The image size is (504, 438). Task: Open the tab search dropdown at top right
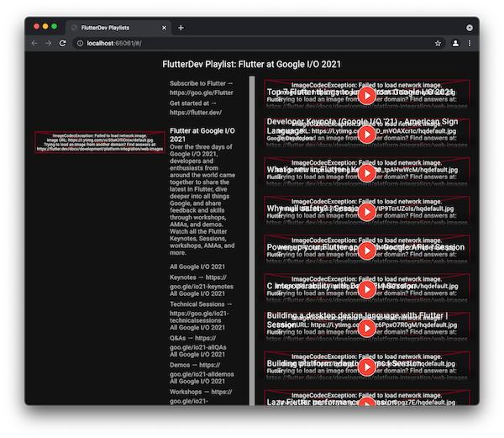point(470,28)
